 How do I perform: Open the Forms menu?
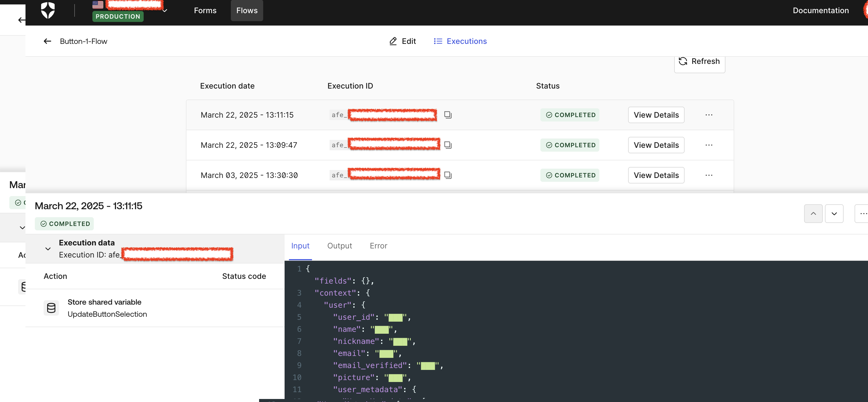[x=205, y=10]
